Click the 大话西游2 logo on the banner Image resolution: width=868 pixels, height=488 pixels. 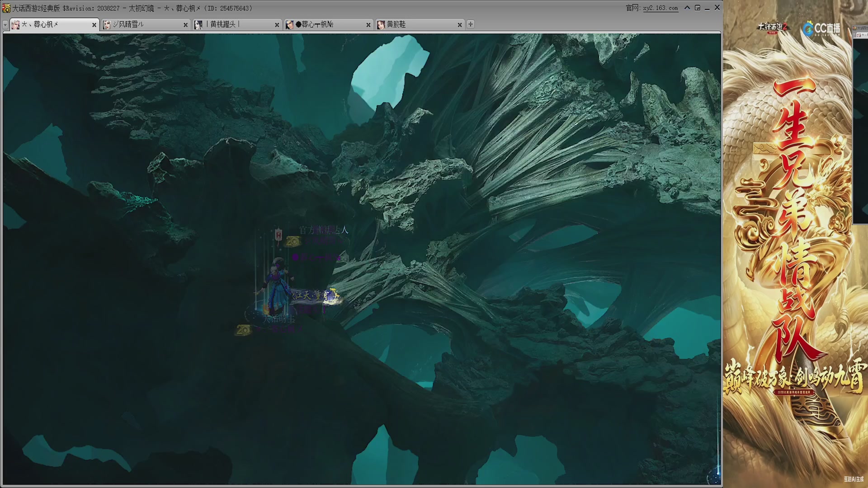coord(772,27)
